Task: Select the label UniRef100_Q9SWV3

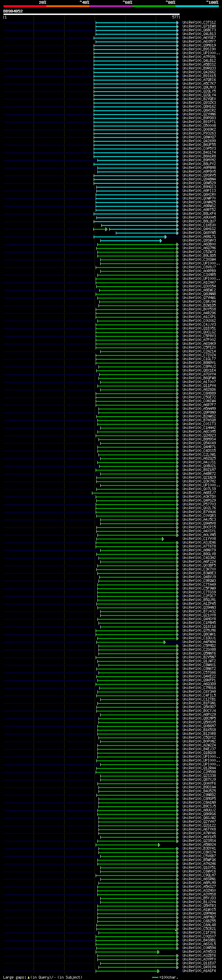Action: [199, 241]
